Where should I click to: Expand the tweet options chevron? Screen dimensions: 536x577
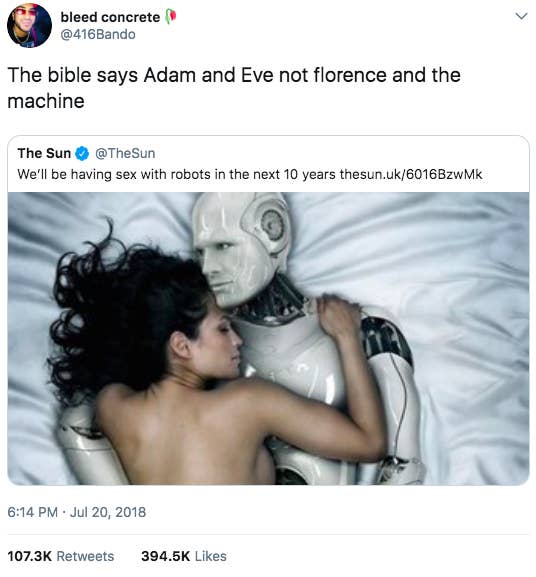tap(521, 16)
